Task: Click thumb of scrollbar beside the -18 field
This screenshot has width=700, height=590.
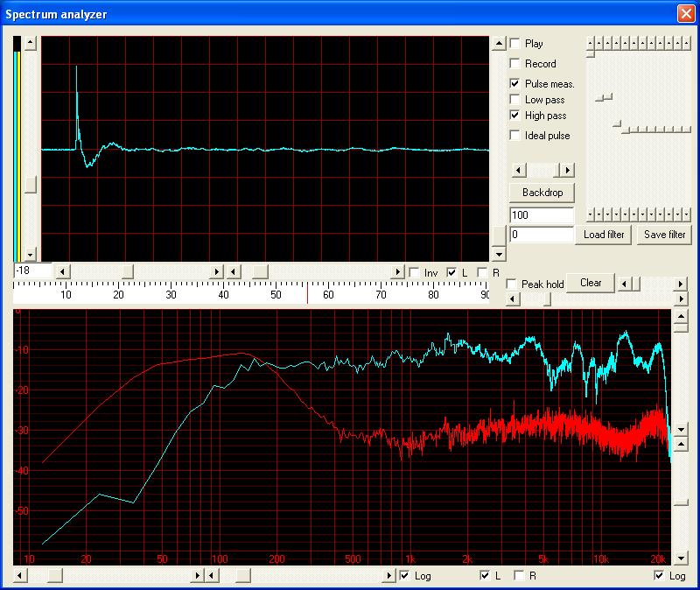Action: tap(128, 271)
